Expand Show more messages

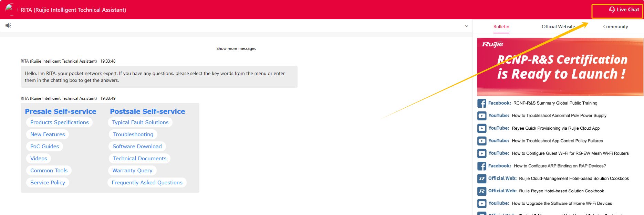[x=236, y=49]
